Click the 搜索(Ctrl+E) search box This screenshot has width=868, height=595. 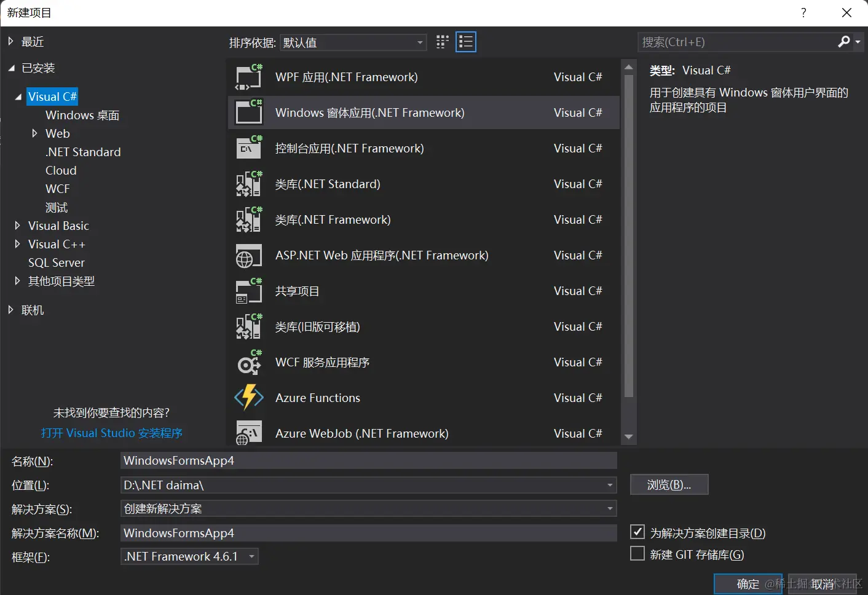click(738, 42)
